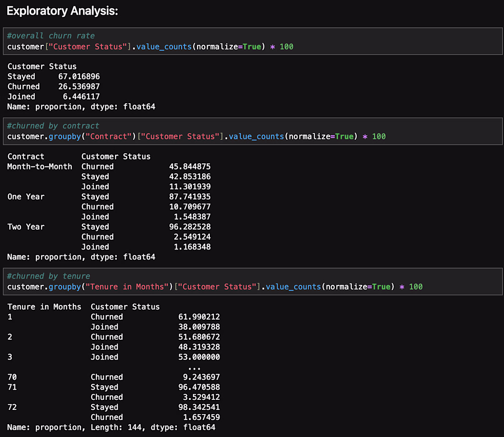Click the "One Year" contract row label
The height and width of the screenshot is (437, 504).
pyautogui.click(x=26, y=197)
